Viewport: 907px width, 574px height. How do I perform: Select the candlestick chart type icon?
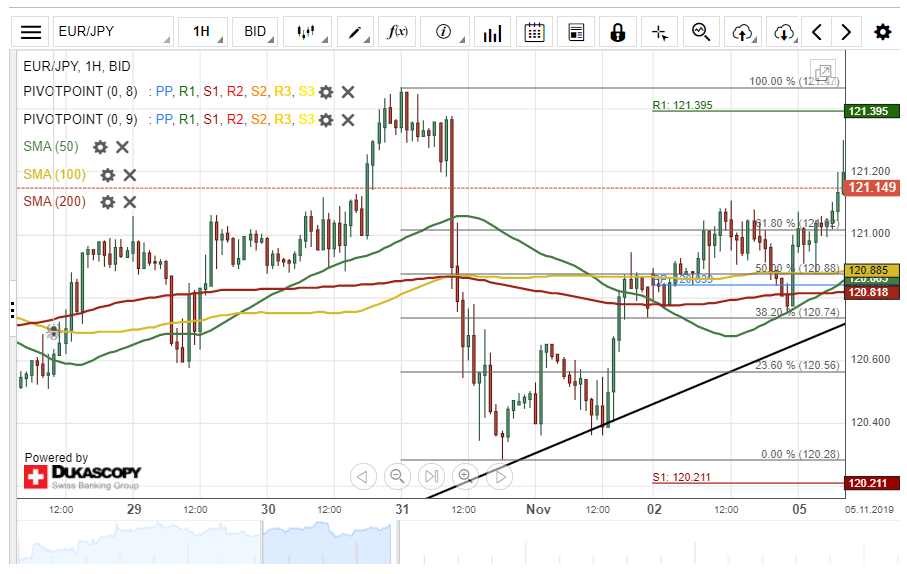311,32
